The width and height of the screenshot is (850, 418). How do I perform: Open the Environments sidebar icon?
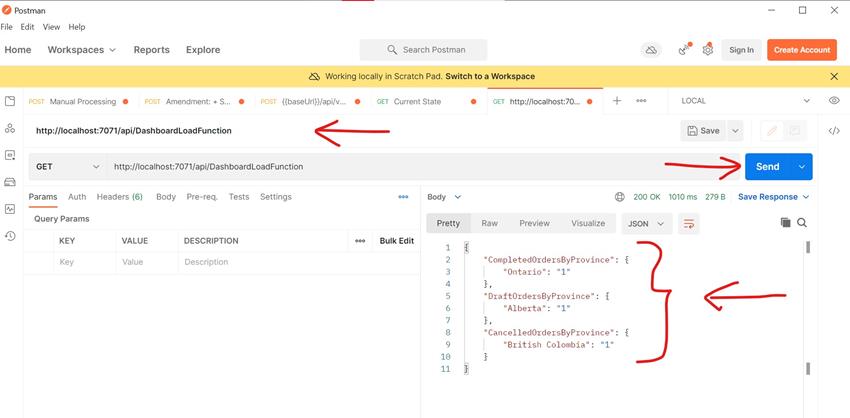coord(10,155)
